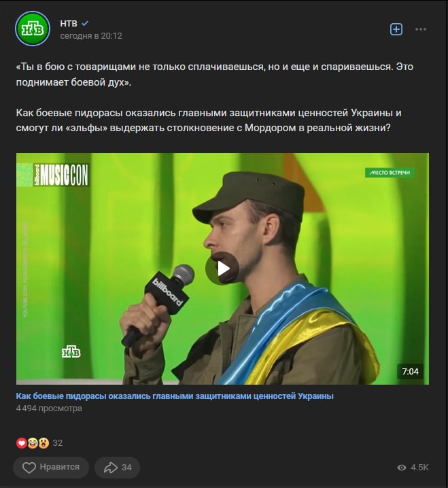Click the surprised reaction emoji
The width and height of the screenshot is (448, 488).
point(44,443)
